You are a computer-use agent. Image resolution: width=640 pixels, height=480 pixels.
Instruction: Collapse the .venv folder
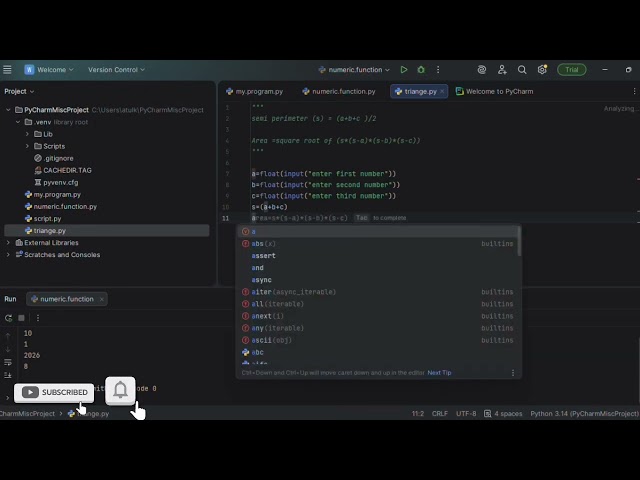[18, 122]
